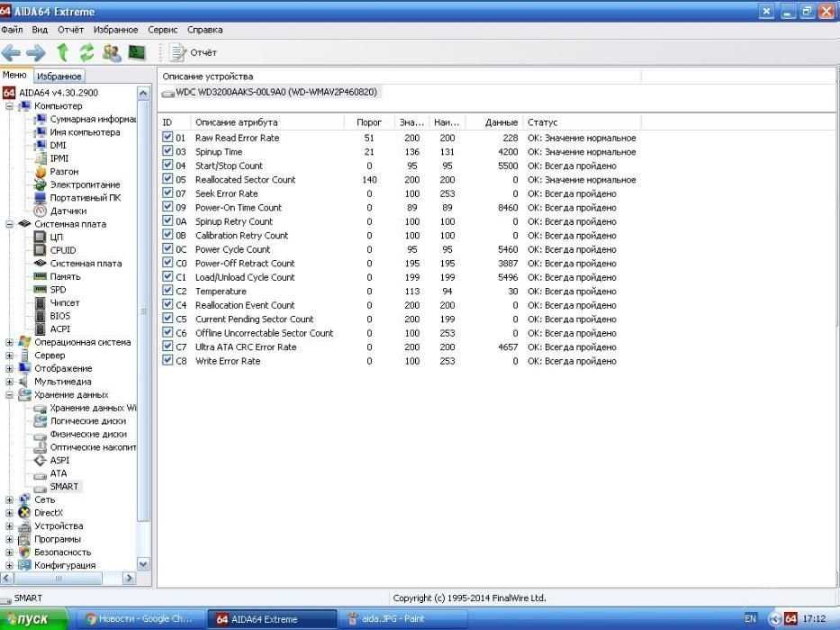Click the EN language indicator in tray

click(x=750, y=619)
